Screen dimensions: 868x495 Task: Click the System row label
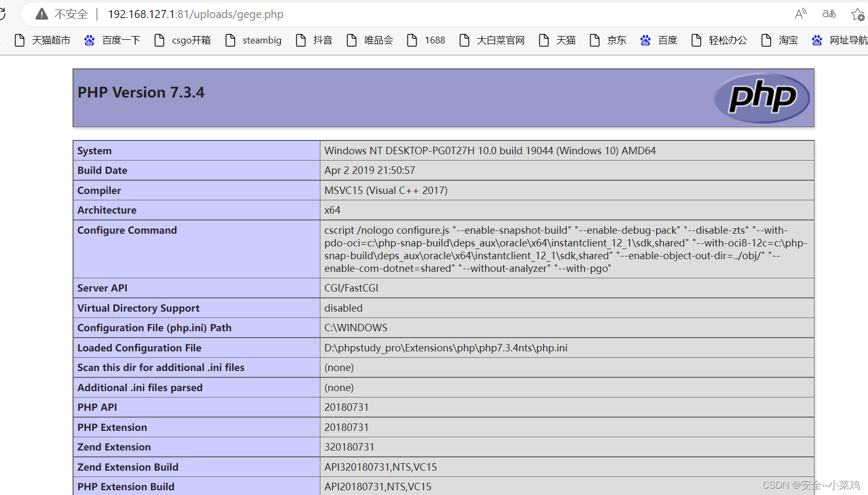(94, 151)
